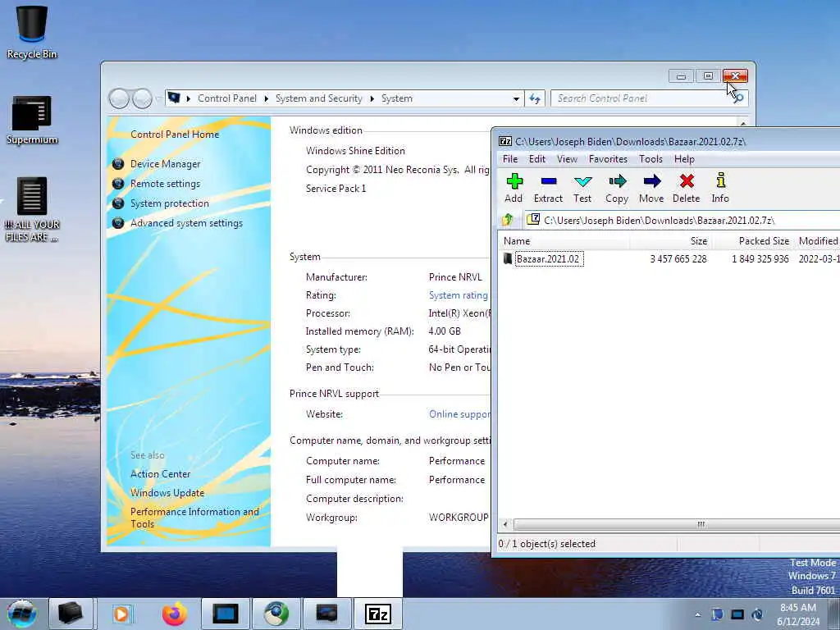Go up one folder level in 7-Zip
This screenshot has height=630, width=840.
pyautogui.click(x=508, y=220)
